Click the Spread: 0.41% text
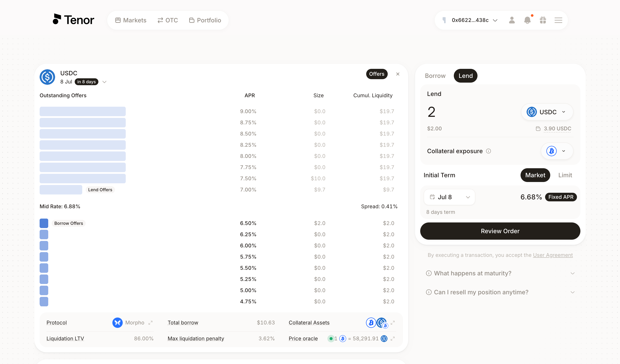 (379, 207)
